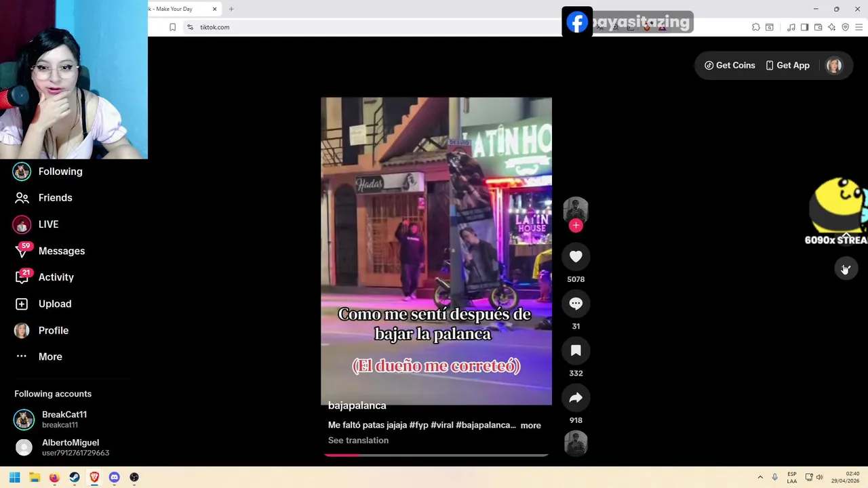Click the Get App button

pyautogui.click(x=787, y=65)
